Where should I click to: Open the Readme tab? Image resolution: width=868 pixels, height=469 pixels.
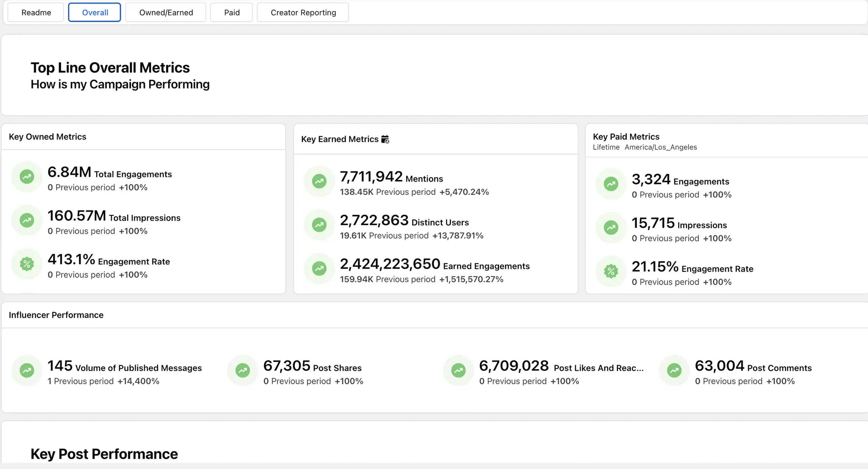point(36,13)
